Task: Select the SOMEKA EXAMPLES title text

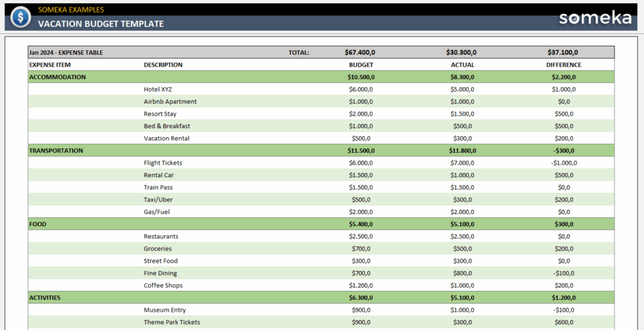Action: coord(71,9)
